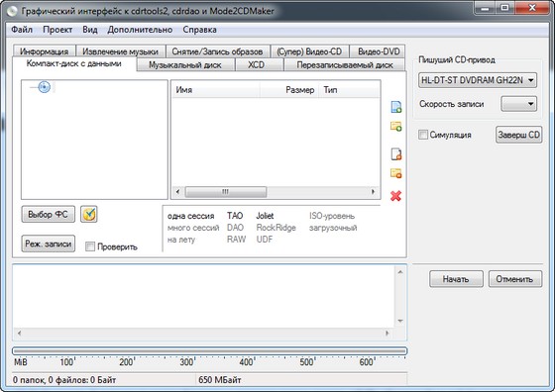555x392 pixels.
Task: Click the Отменить button
Action: (x=515, y=279)
